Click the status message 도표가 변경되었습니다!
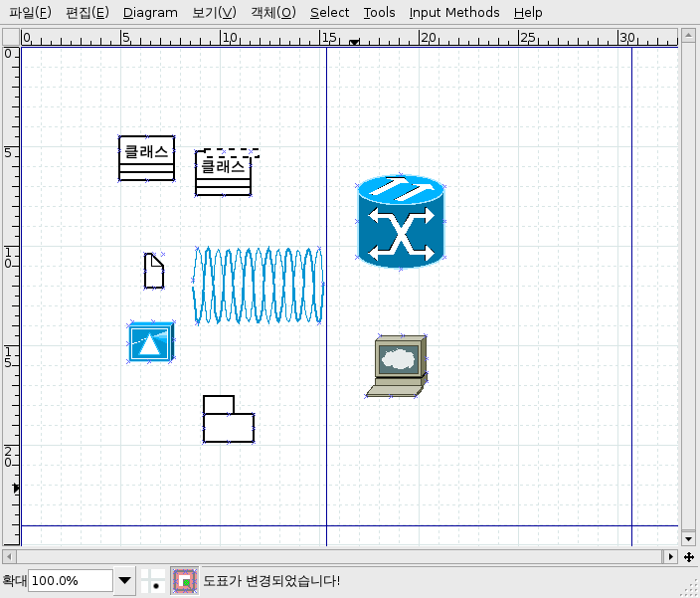Screen dimensions: 700x598 (271, 581)
